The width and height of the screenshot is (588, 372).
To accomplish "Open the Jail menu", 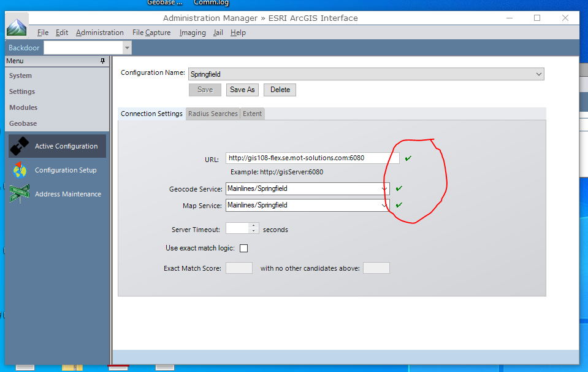I will tap(218, 33).
